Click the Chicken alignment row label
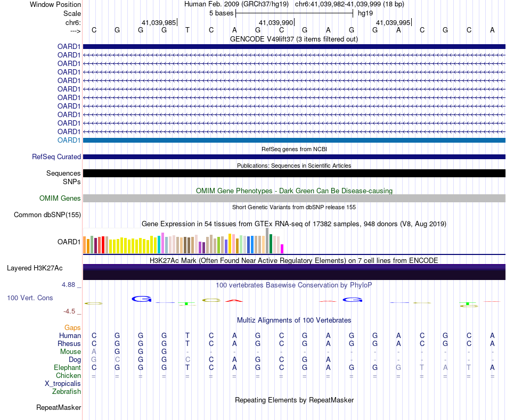The image size is (506, 420). click(68, 375)
